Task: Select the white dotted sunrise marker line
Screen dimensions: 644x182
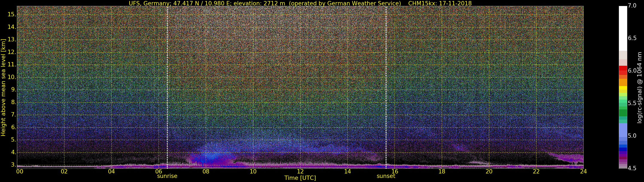Action: click(167, 87)
